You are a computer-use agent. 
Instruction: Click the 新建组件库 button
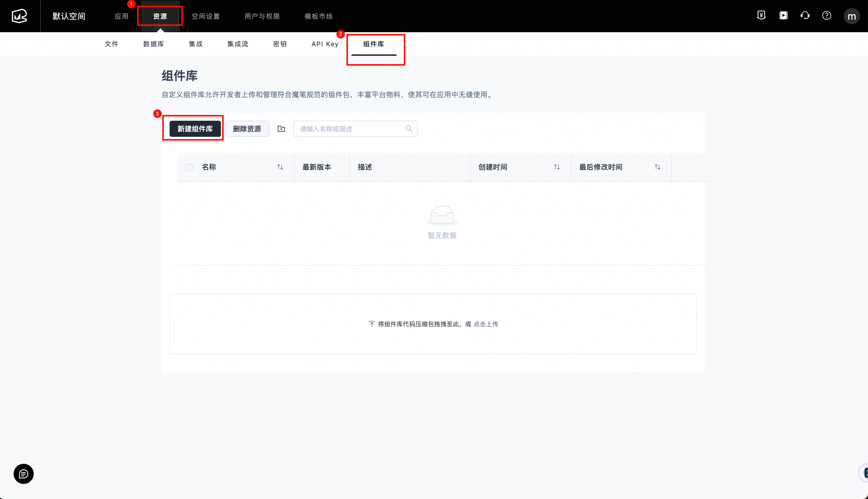195,129
